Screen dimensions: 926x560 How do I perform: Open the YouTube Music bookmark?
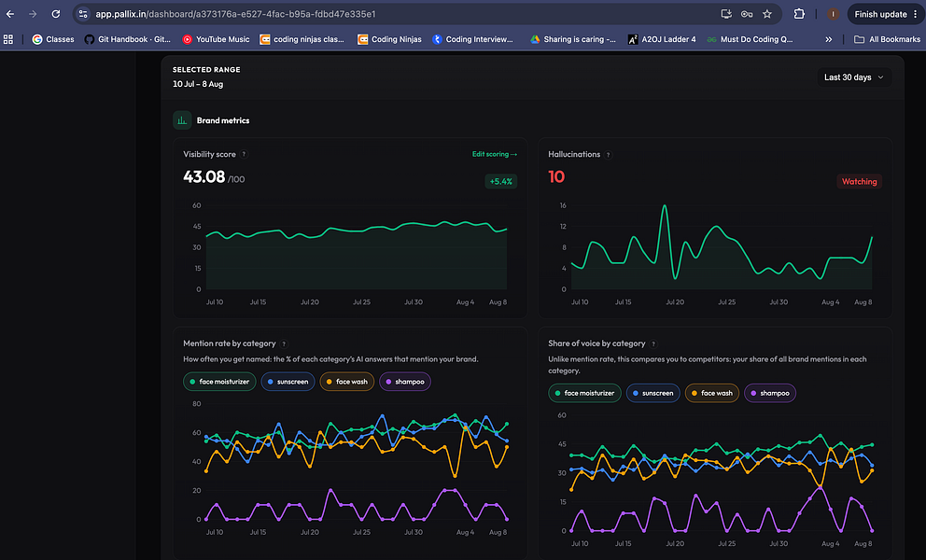click(217, 39)
